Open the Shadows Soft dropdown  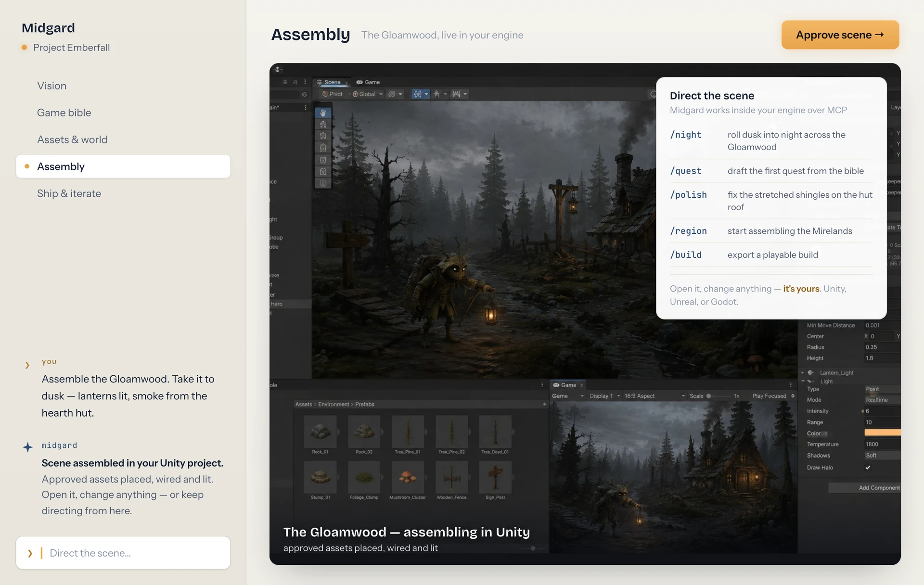882,456
